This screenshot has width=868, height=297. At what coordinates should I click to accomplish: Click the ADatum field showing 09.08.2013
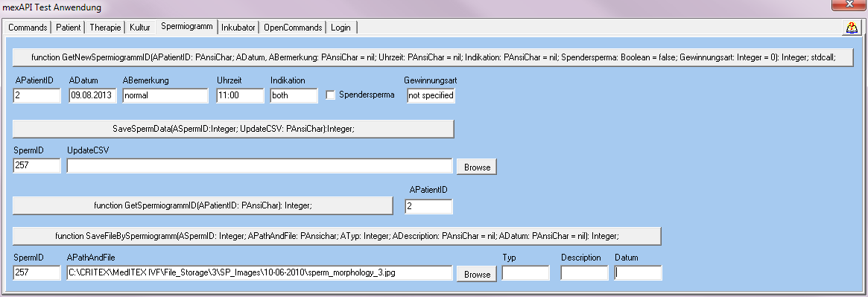click(92, 95)
